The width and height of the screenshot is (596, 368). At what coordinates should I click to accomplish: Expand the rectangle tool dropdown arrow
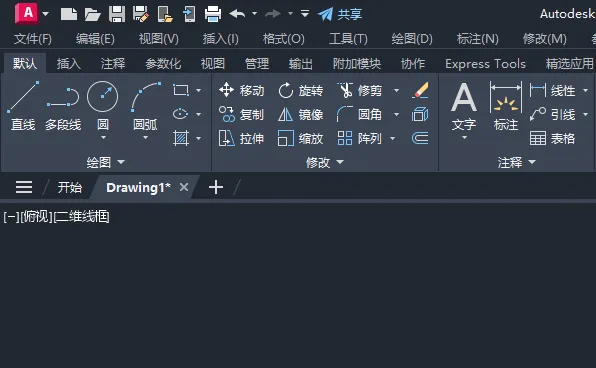[198, 90]
